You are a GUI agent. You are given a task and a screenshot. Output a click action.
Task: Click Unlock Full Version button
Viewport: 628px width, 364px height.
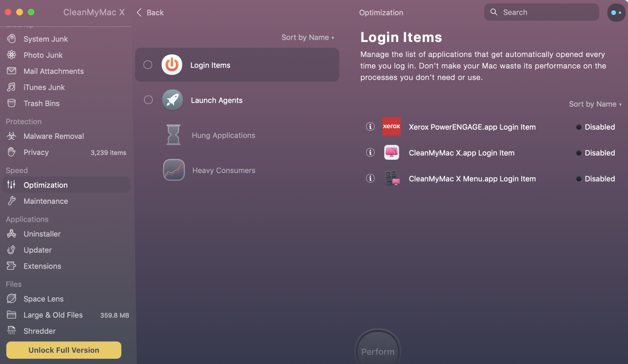click(64, 350)
